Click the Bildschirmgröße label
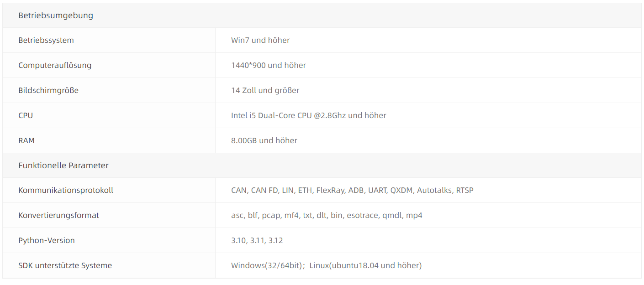 pyautogui.click(x=48, y=90)
